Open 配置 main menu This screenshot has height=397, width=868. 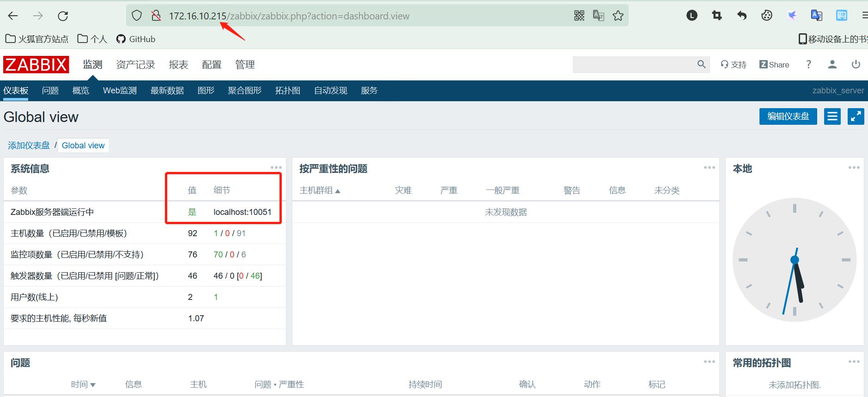point(212,65)
